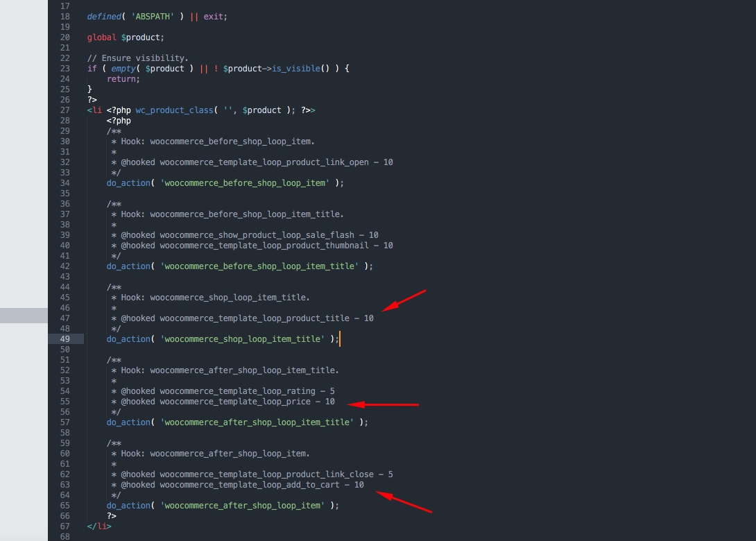Click the 'defined' function name on line 18

click(104, 17)
